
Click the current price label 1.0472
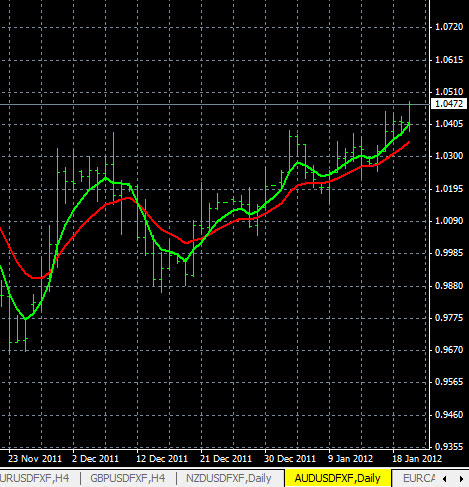[x=449, y=104]
